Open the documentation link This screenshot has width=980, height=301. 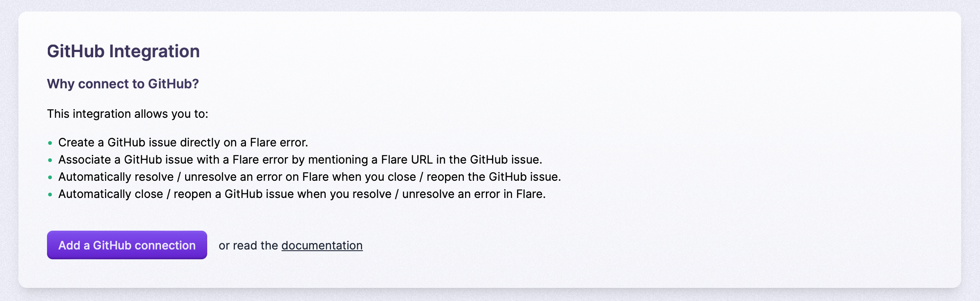click(322, 245)
